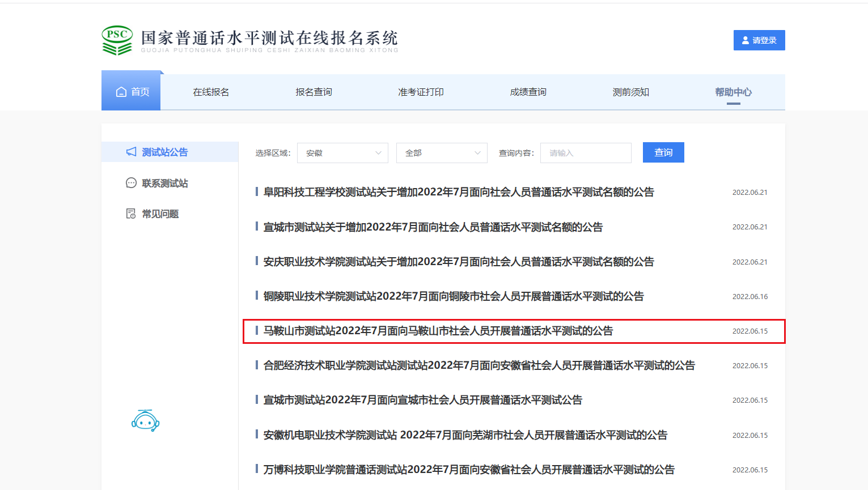Open the 安徽机电职业技术学院测试站 announcement
The width and height of the screenshot is (868, 490).
point(465,435)
